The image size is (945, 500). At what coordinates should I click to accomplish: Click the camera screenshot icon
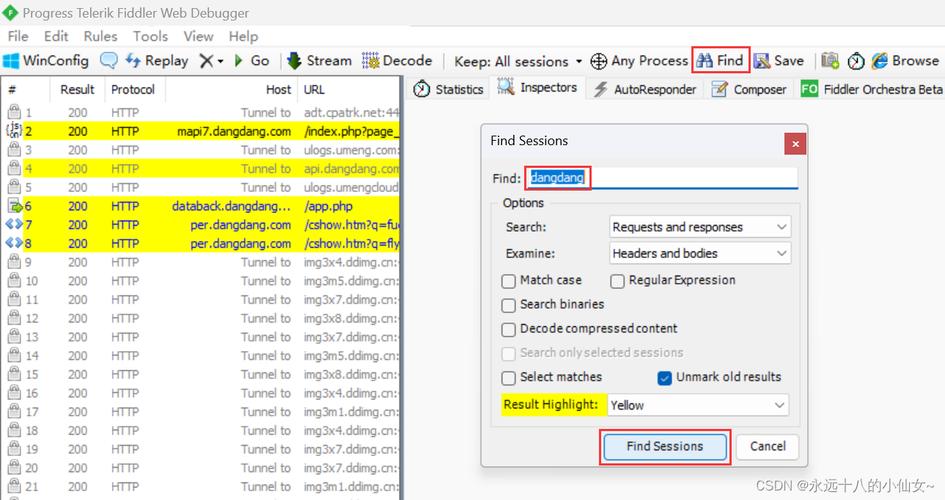tap(830, 60)
